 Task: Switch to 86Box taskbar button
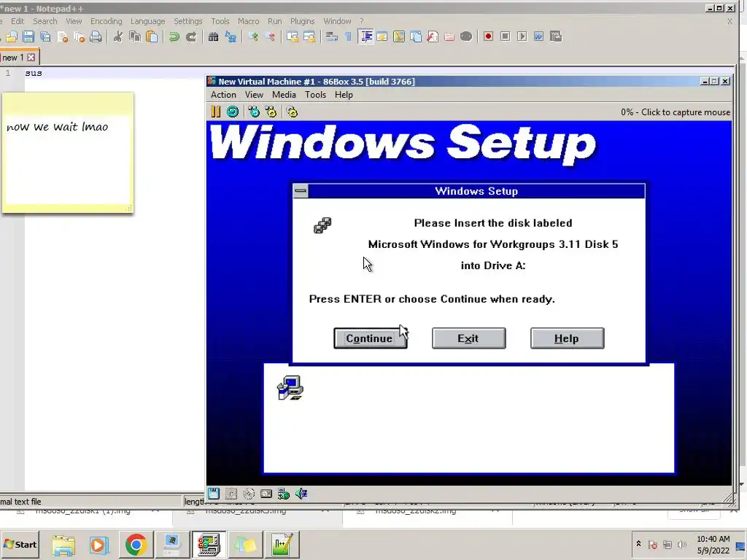coord(209,545)
